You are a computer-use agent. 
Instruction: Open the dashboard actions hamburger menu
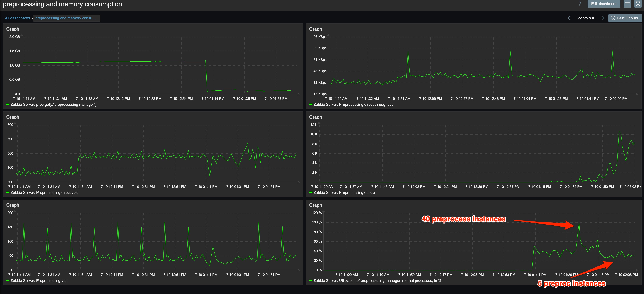(627, 4)
